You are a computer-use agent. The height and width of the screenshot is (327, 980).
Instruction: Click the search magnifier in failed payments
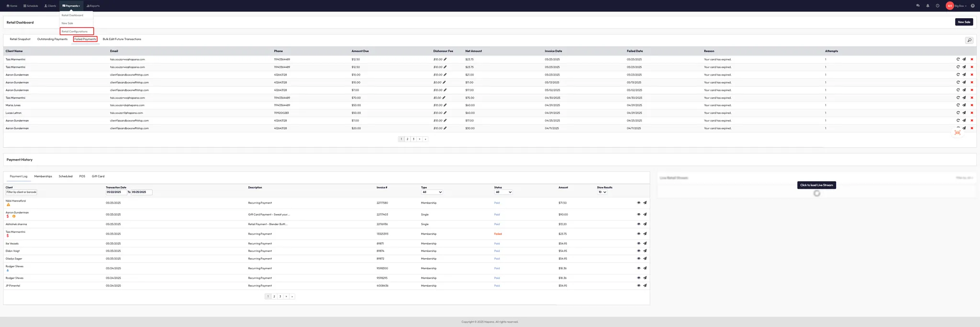pos(969,40)
